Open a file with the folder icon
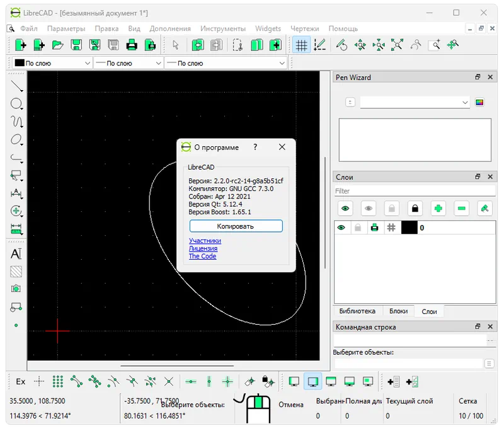The image size is (504, 428). [x=58, y=45]
